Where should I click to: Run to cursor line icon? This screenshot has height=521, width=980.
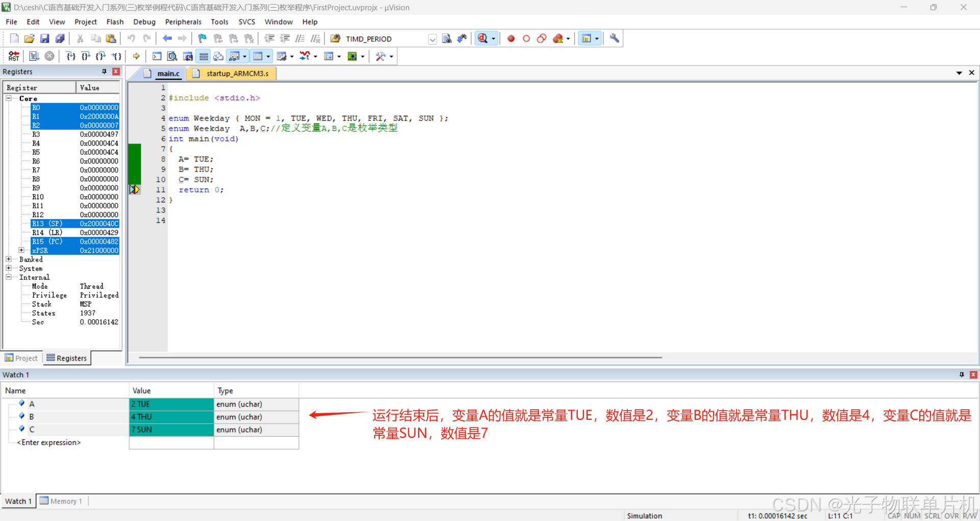[116, 56]
